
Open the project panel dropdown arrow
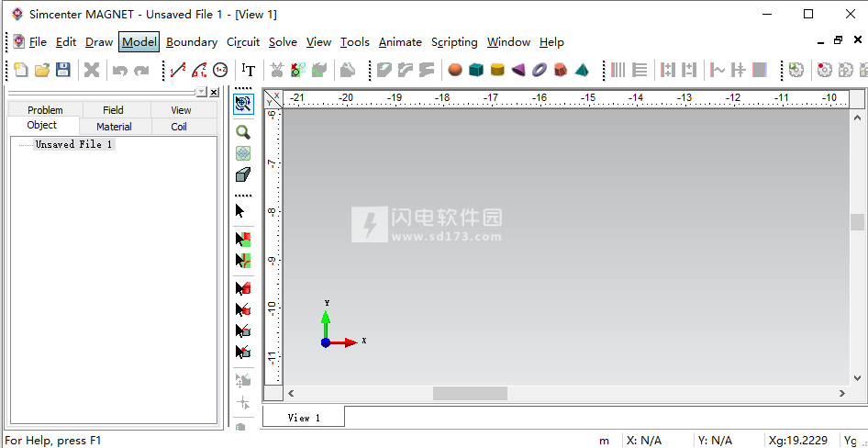[x=202, y=92]
